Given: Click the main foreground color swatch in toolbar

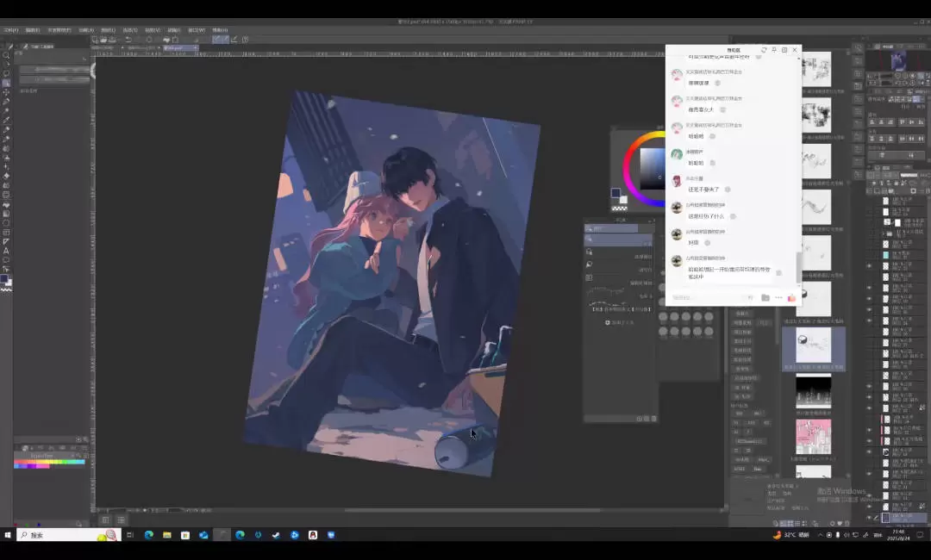Looking at the screenshot, I should [5, 279].
